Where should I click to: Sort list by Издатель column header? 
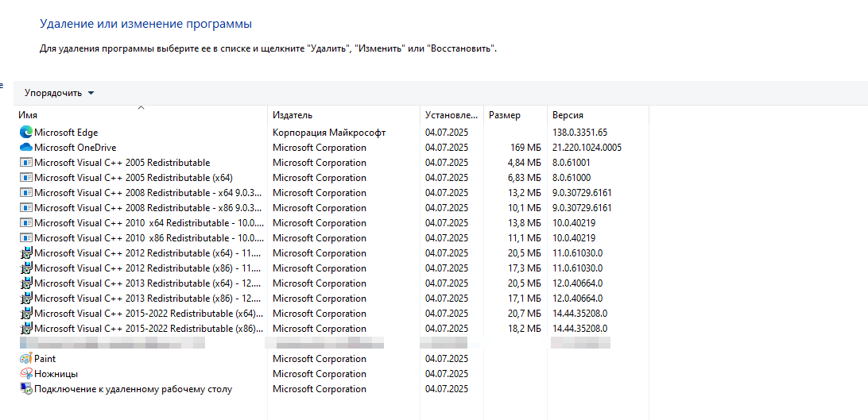[343, 115]
